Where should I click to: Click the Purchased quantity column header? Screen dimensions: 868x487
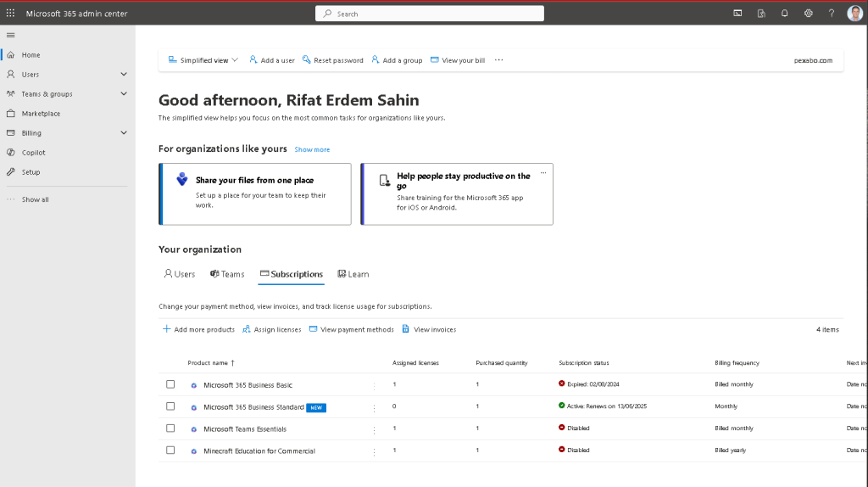point(502,363)
